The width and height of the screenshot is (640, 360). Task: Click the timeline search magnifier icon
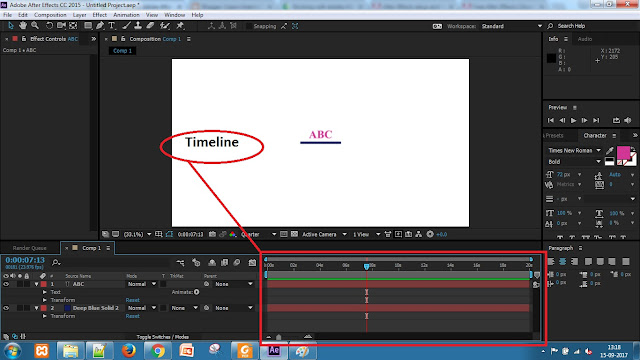[56, 262]
